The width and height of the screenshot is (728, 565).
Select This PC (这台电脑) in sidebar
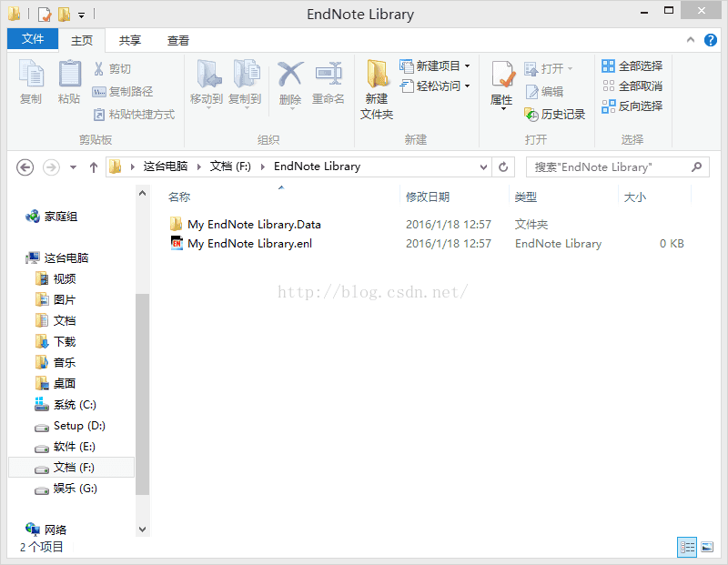pos(57,257)
